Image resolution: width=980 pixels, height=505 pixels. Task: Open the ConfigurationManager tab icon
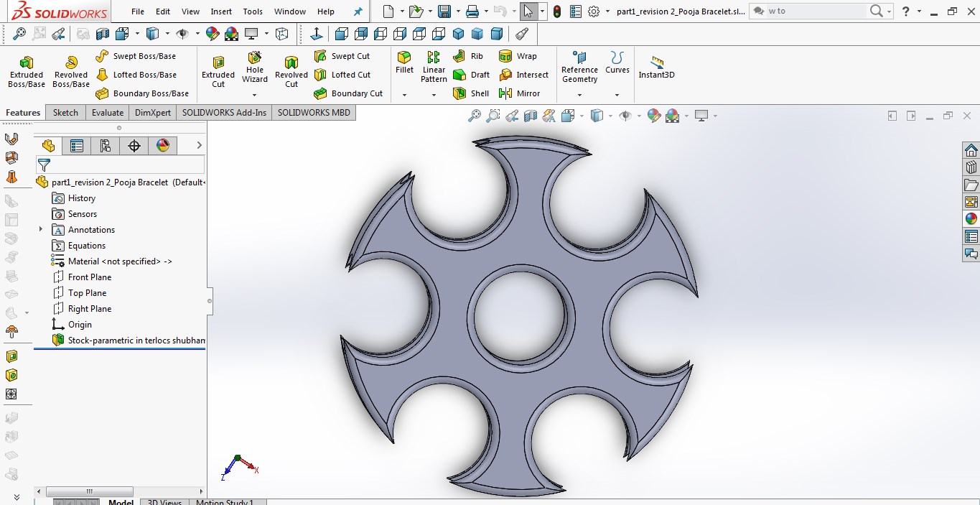coord(106,146)
